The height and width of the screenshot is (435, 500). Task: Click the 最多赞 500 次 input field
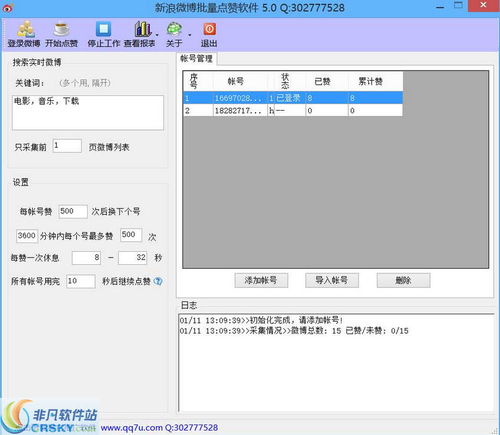[131, 235]
